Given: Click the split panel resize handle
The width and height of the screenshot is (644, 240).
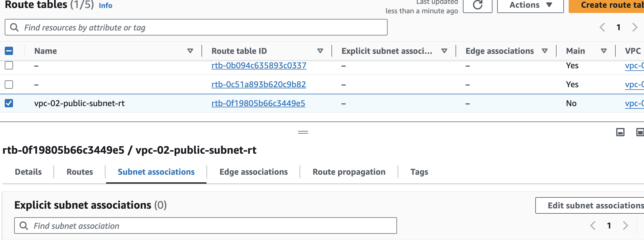Looking at the screenshot, I should (x=303, y=132).
